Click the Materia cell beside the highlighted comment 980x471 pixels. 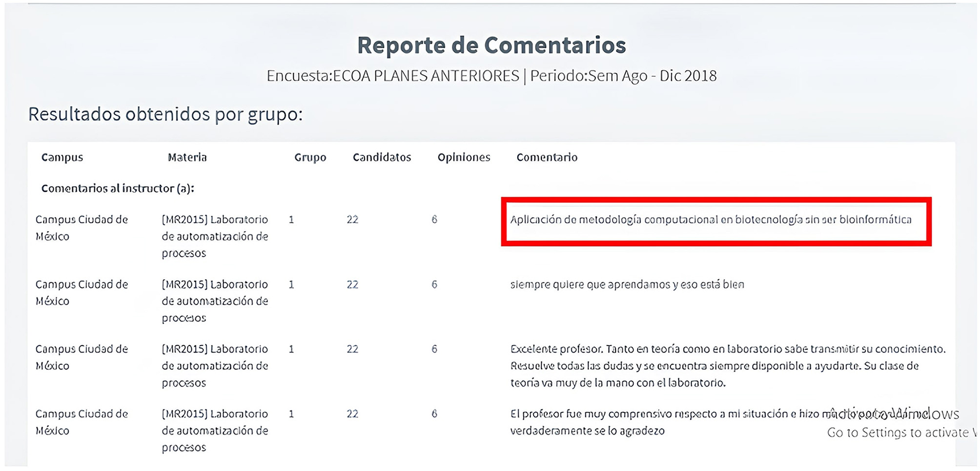coord(215,236)
